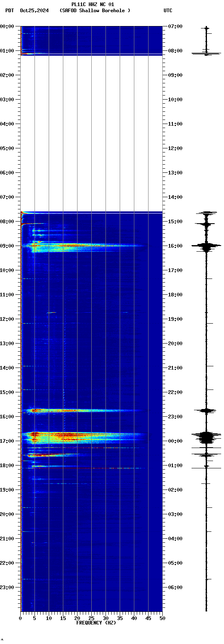The image size is (224, 644).
Task: Click the broadband spectrogram band before 17:00 PDT
Action: (x=83, y=437)
